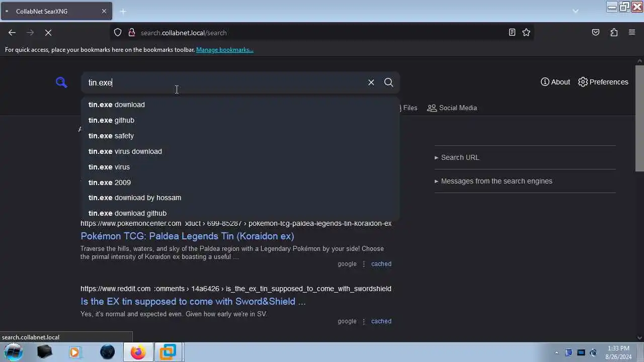The width and height of the screenshot is (644, 362).
Task: Open media player taskbar icon
Action: [75, 352]
